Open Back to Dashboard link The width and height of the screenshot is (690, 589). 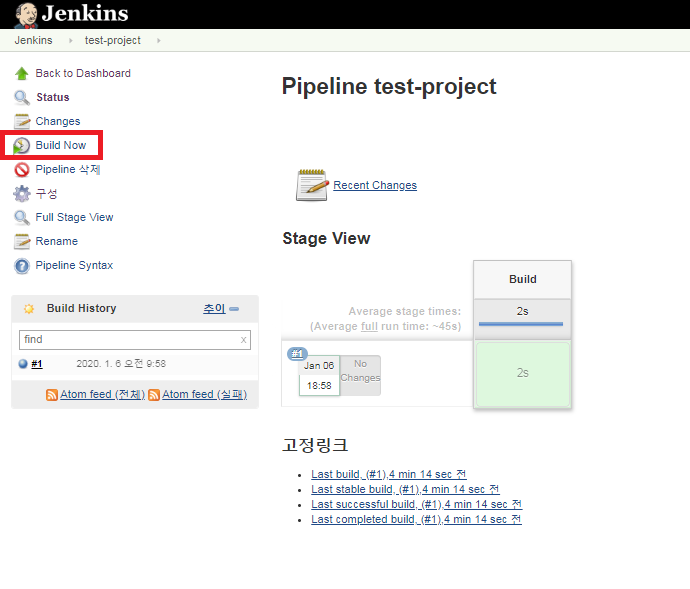click(83, 73)
